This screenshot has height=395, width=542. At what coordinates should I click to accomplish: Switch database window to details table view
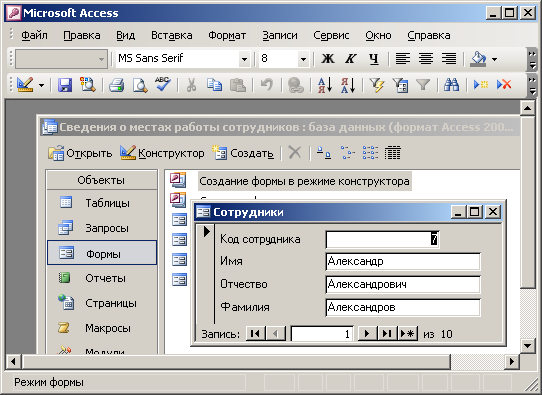[393, 152]
